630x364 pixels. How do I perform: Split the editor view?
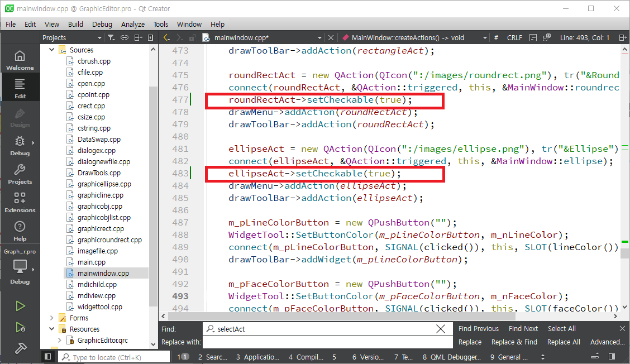[623, 38]
